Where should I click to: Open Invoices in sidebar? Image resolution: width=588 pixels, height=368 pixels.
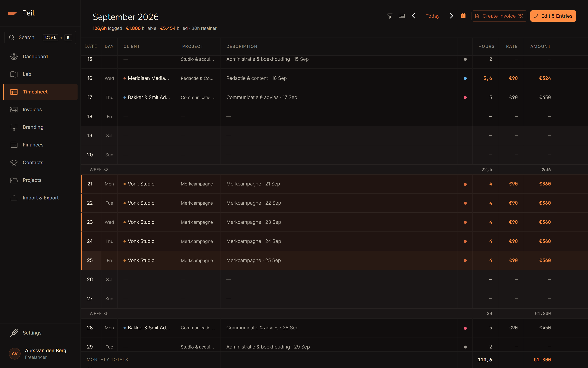tap(40, 109)
